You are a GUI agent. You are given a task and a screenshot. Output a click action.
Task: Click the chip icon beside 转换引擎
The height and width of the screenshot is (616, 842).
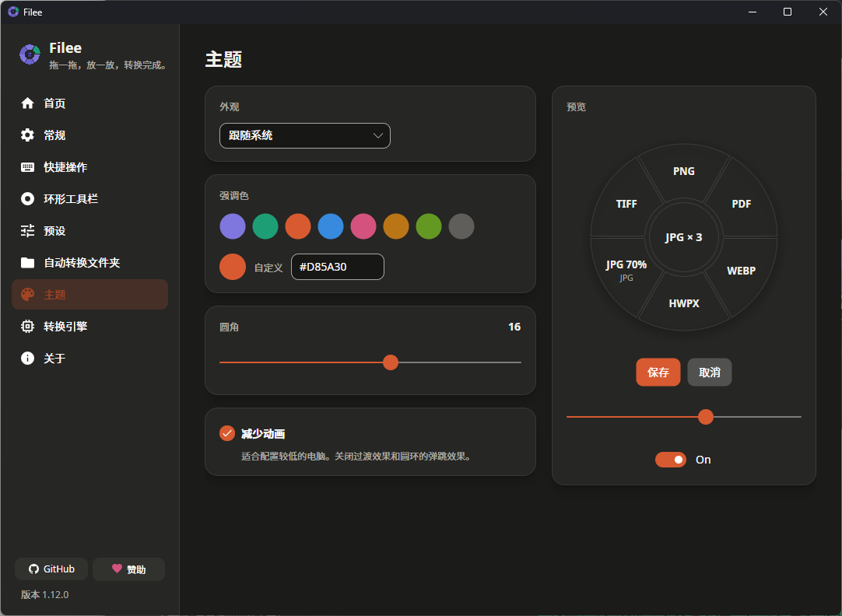click(x=27, y=326)
